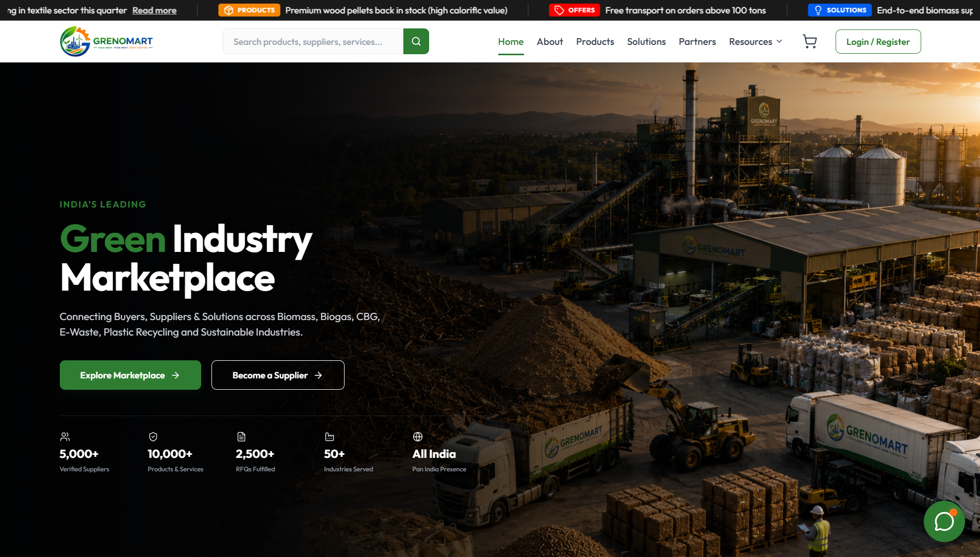The width and height of the screenshot is (980, 557).
Task: Click the orange PRODUCTS ticker badge
Action: [x=249, y=10]
